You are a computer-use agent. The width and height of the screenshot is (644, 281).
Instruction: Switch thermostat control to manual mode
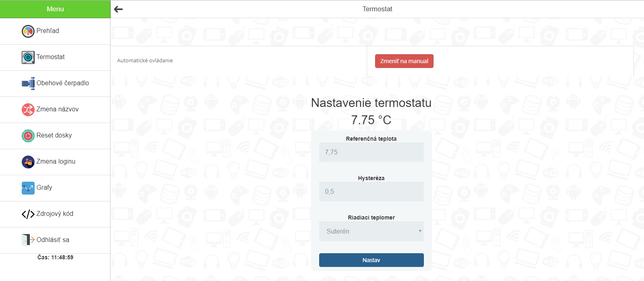click(x=404, y=61)
